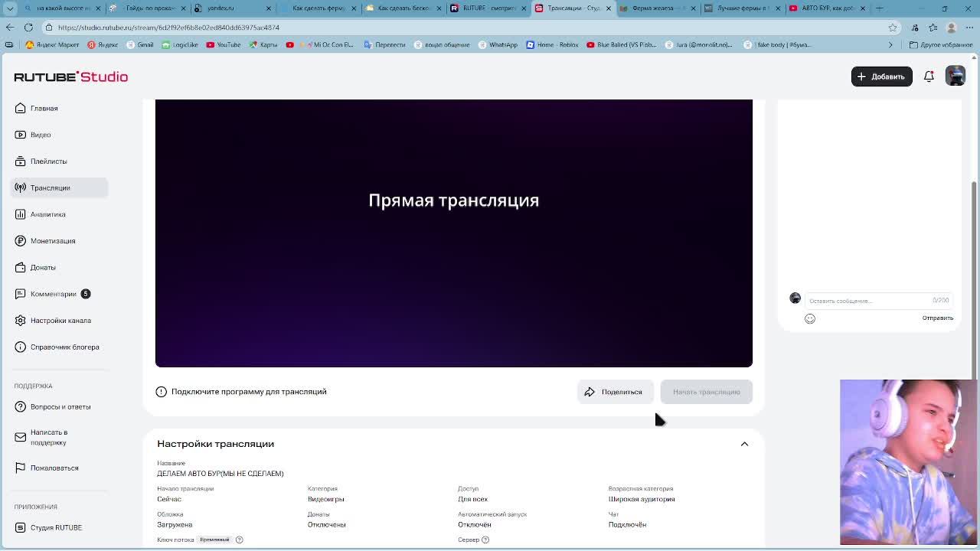Open the Настройки канала gear icon
The height and width of the screenshot is (551, 980).
[21, 321]
